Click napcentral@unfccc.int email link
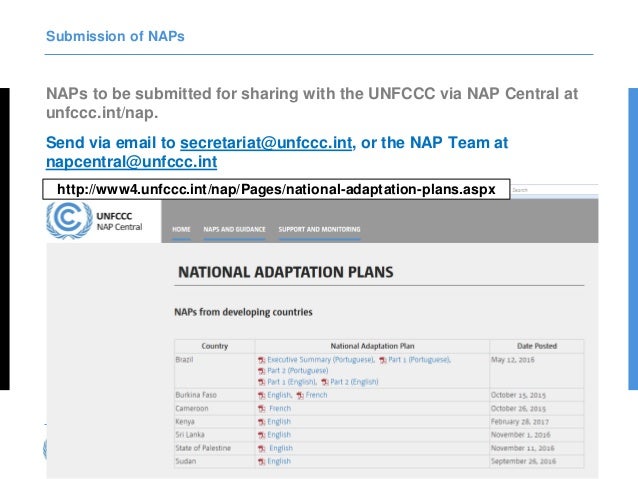 point(131,161)
